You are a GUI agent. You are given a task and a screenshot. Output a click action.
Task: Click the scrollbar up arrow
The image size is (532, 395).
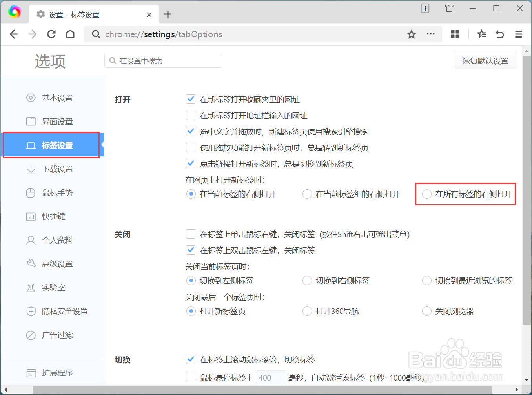click(x=527, y=51)
